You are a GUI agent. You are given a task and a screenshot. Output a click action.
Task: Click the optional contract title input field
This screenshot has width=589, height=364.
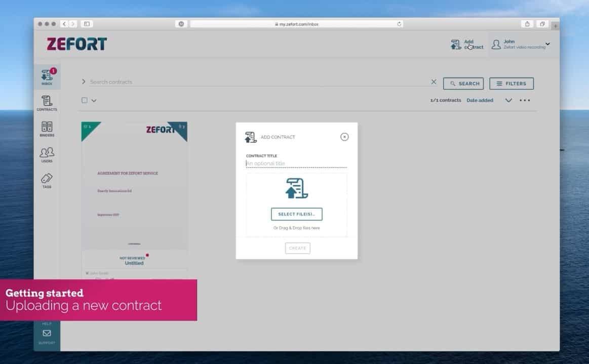[x=296, y=163]
